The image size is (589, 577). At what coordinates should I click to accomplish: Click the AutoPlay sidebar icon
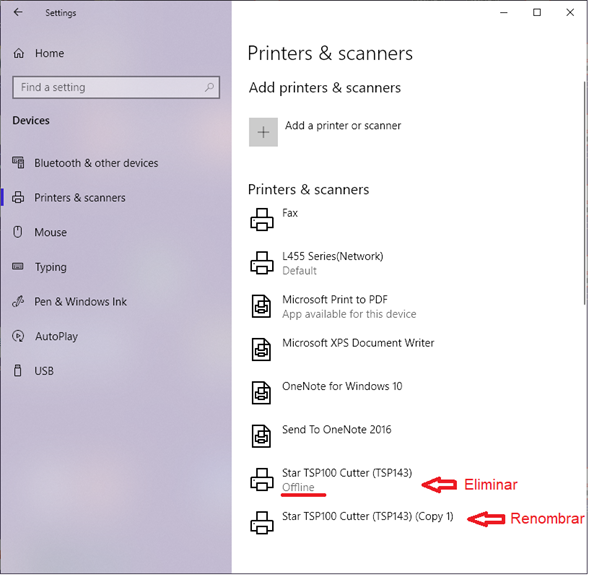click(x=18, y=336)
